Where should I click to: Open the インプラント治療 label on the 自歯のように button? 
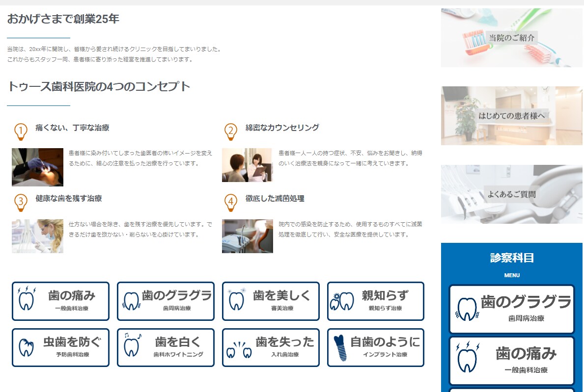tap(385, 354)
